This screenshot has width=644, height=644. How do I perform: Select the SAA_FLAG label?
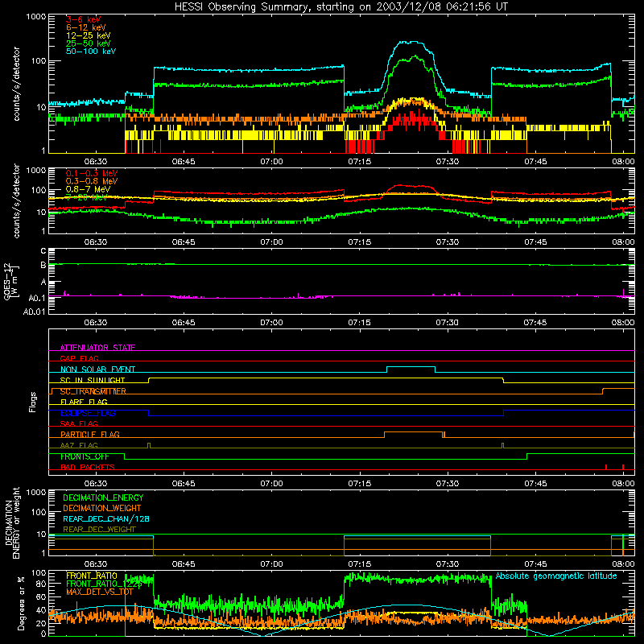coord(79,423)
